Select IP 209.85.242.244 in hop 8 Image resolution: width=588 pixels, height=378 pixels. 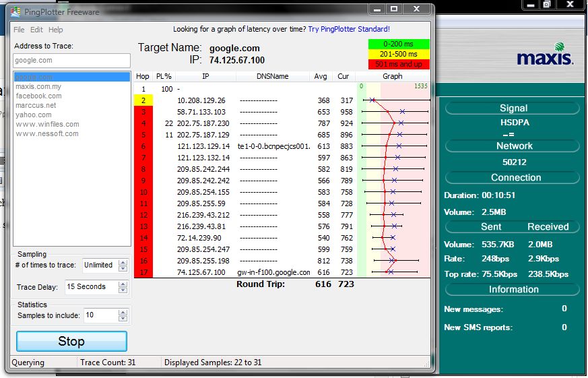tap(203, 169)
